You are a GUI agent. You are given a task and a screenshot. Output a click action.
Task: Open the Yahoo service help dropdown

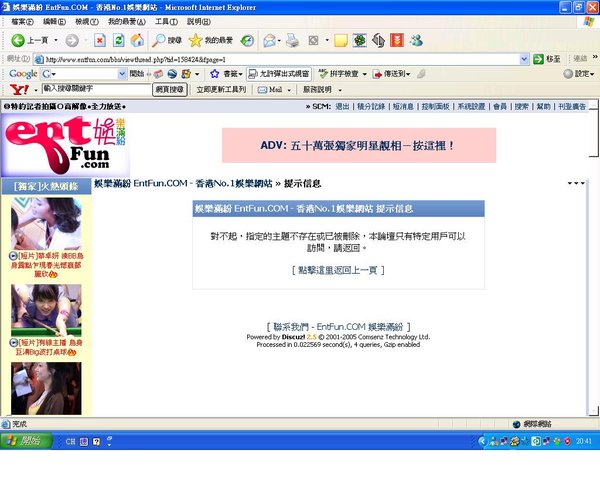click(x=322, y=90)
